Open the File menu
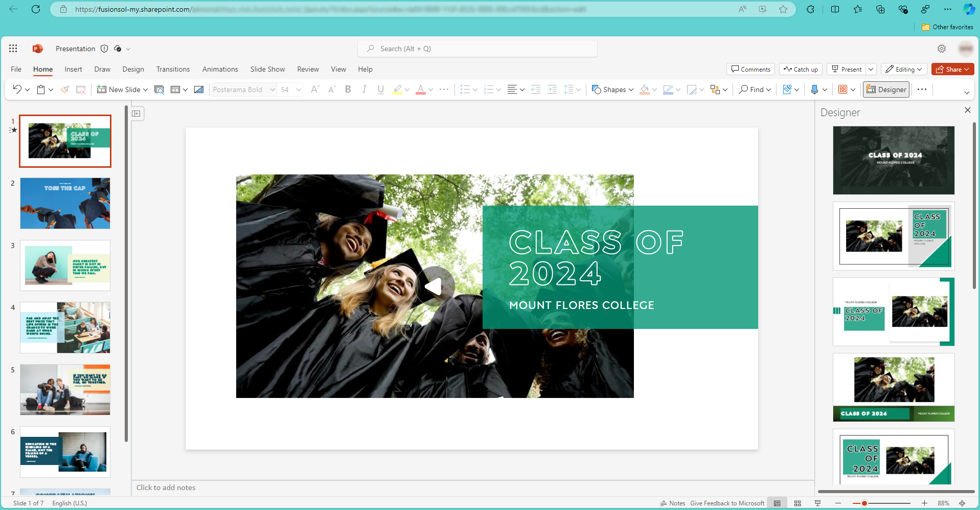This screenshot has width=980, height=510. tap(16, 69)
